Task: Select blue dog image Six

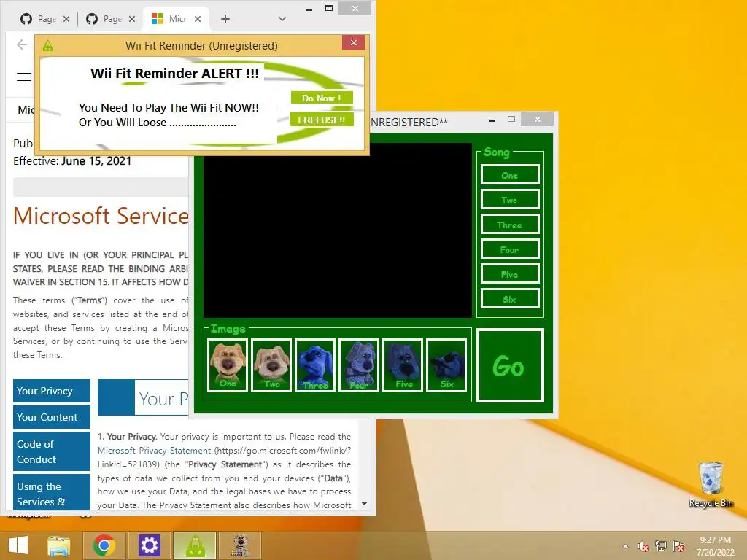Action: pyautogui.click(x=446, y=365)
